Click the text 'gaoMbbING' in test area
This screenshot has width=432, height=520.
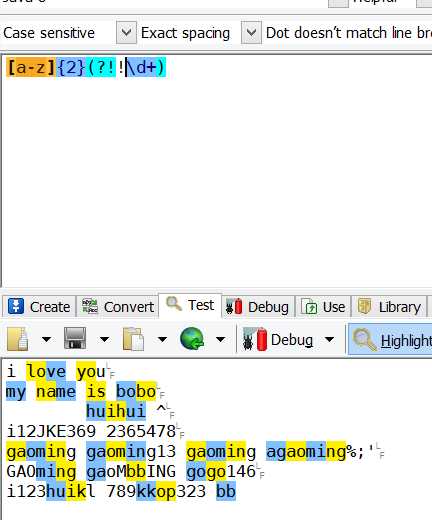(131, 471)
